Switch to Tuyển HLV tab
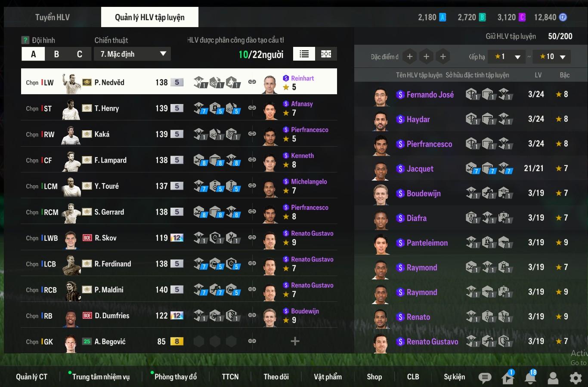 (53, 17)
